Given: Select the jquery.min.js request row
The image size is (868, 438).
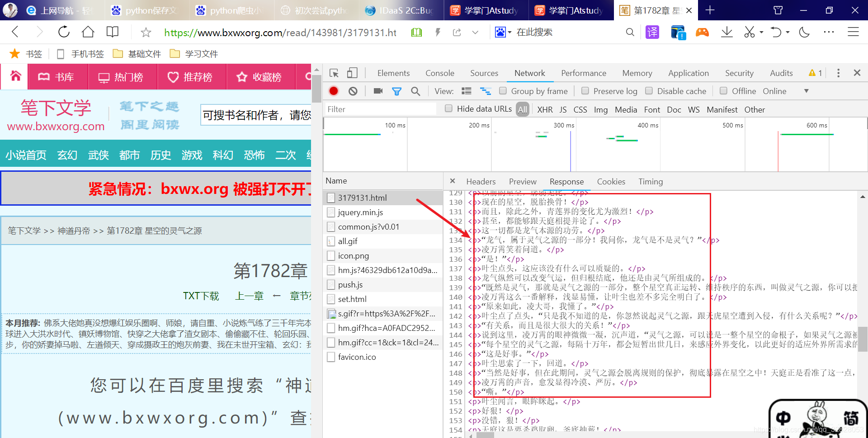Looking at the screenshot, I should pyautogui.click(x=383, y=212).
